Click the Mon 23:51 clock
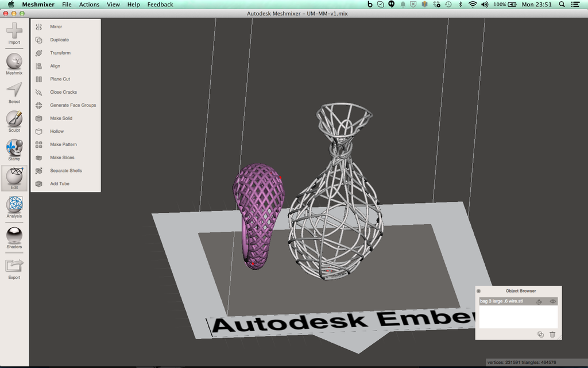This screenshot has height=368, width=588. pos(537,5)
